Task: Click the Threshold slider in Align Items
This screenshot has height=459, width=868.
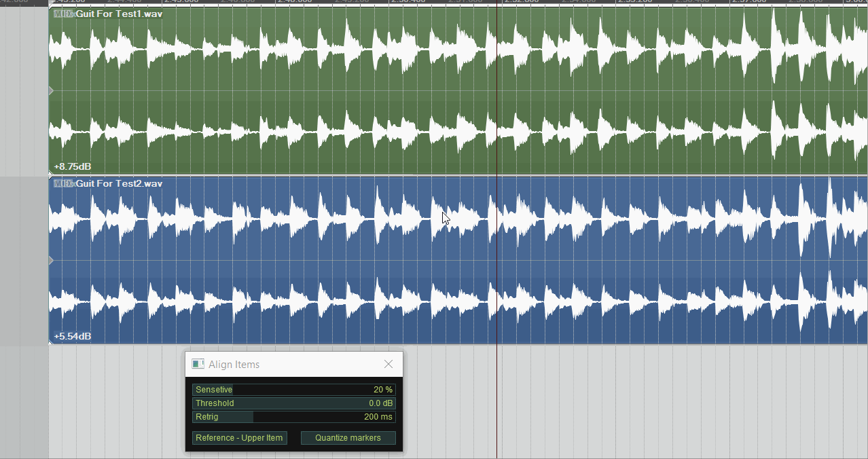Action: tap(293, 403)
